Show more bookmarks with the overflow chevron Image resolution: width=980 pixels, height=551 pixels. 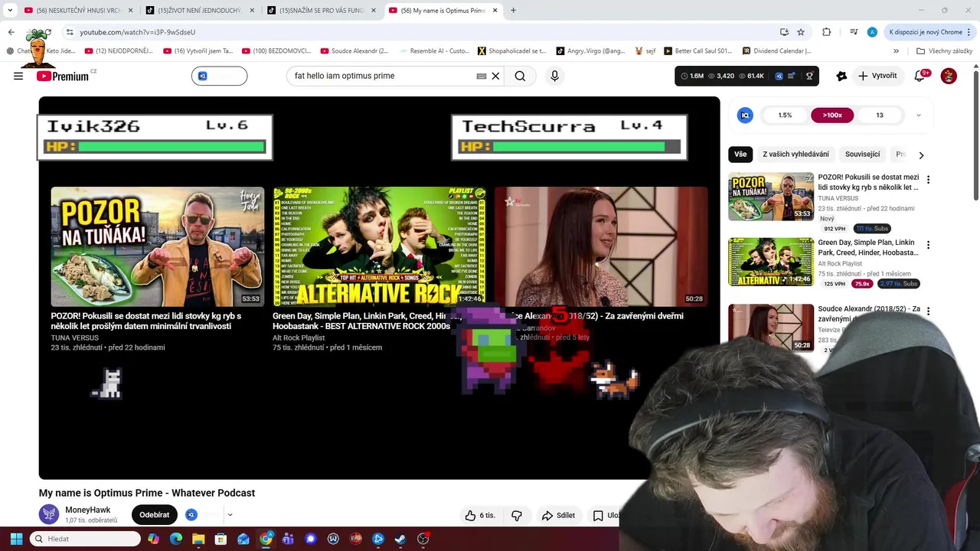click(x=896, y=51)
